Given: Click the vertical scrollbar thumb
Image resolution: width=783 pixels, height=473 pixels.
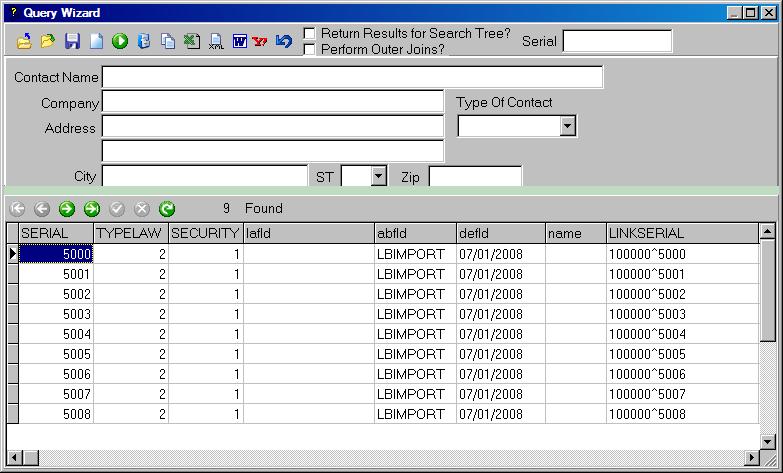Looking at the screenshot, I should pos(767,290).
